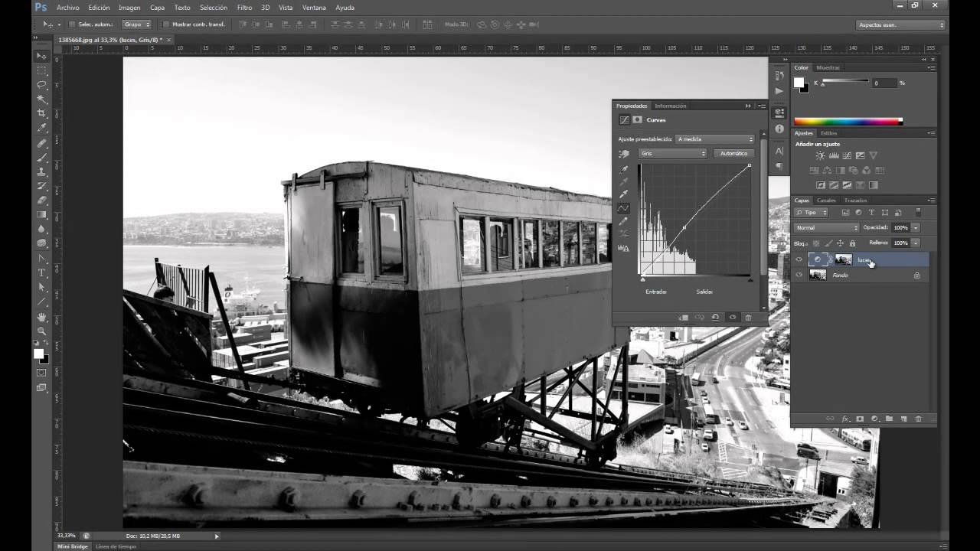Open the Filtro menu
This screenshot has height=551, width=980.
(x=244, y=8)
